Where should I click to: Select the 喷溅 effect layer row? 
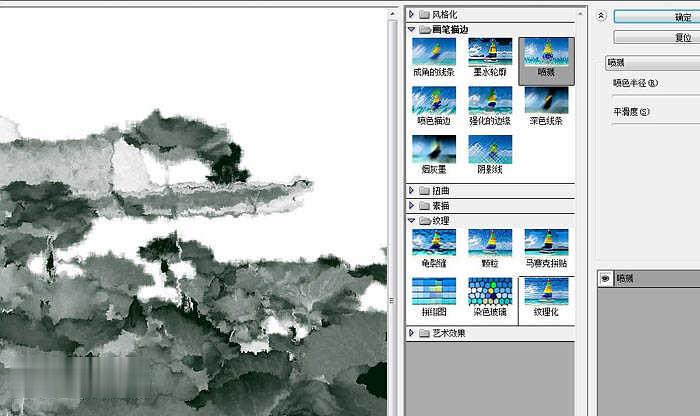tap(649, 279)
